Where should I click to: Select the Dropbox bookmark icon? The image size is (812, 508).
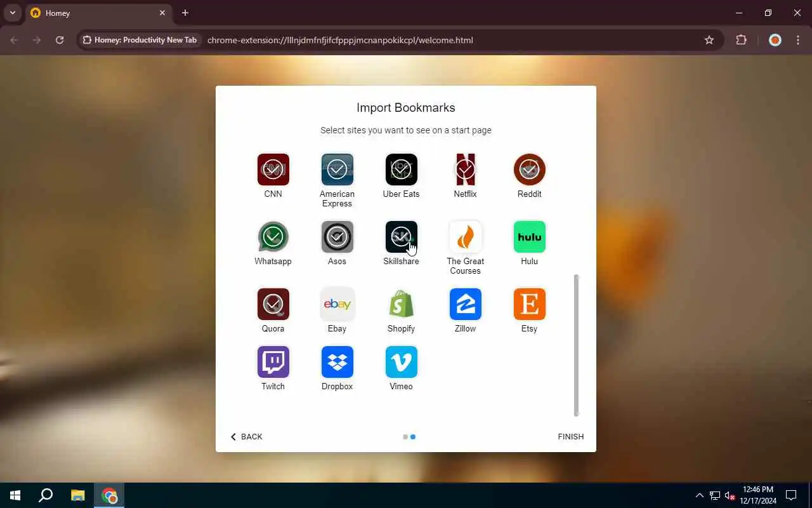coord(337,362)
